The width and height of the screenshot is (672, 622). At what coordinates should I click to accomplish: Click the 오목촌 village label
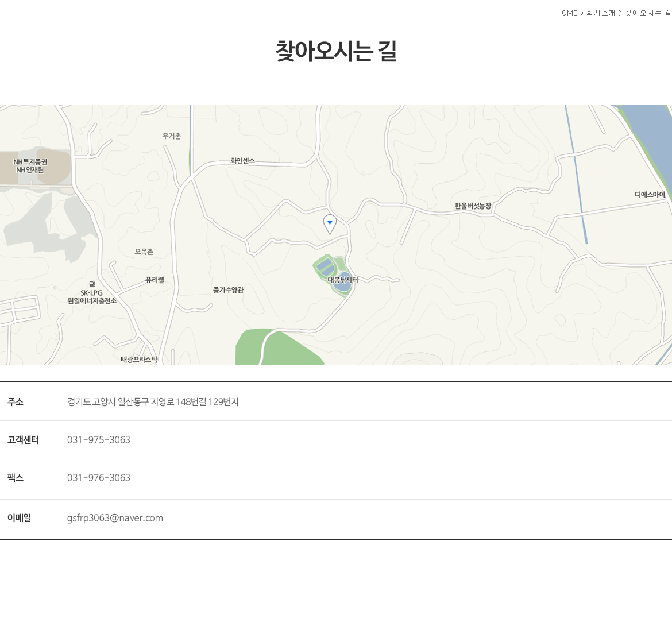[x=144, y=252]
